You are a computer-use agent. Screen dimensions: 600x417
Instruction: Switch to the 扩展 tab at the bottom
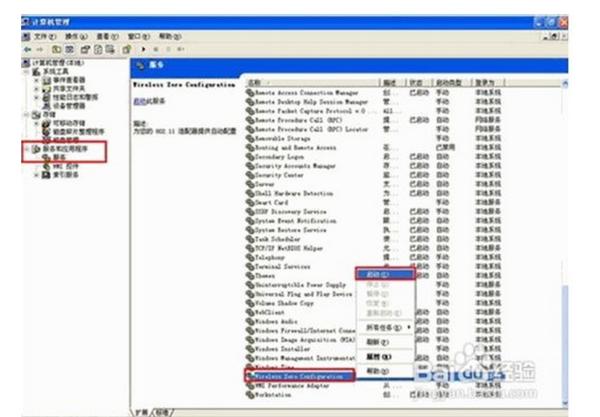142,412
